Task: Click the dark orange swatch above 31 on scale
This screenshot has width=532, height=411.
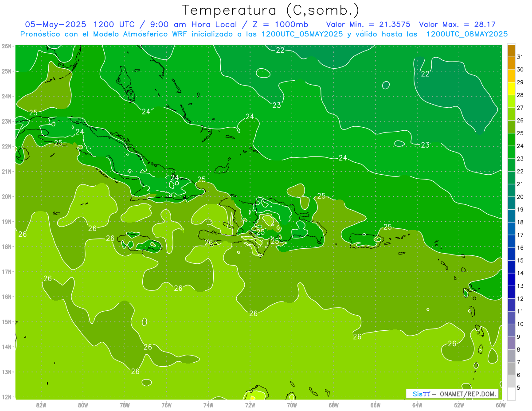Action: [x=511, y=51]
